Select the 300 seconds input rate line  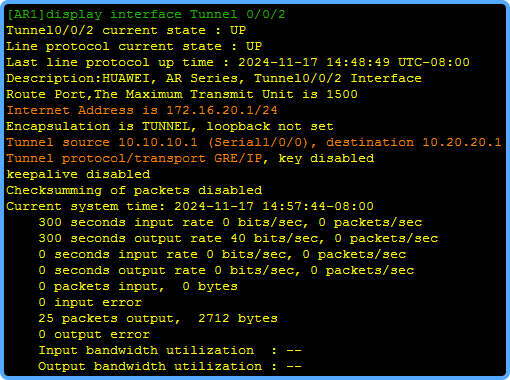click(x=230, y=222)
